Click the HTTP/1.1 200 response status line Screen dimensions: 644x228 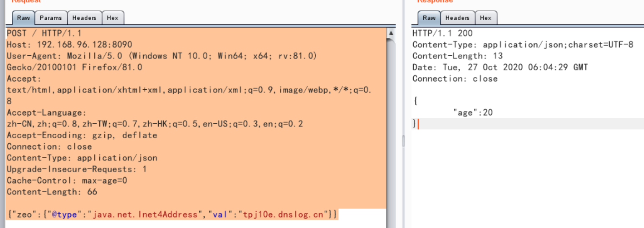tap(443, 33)
